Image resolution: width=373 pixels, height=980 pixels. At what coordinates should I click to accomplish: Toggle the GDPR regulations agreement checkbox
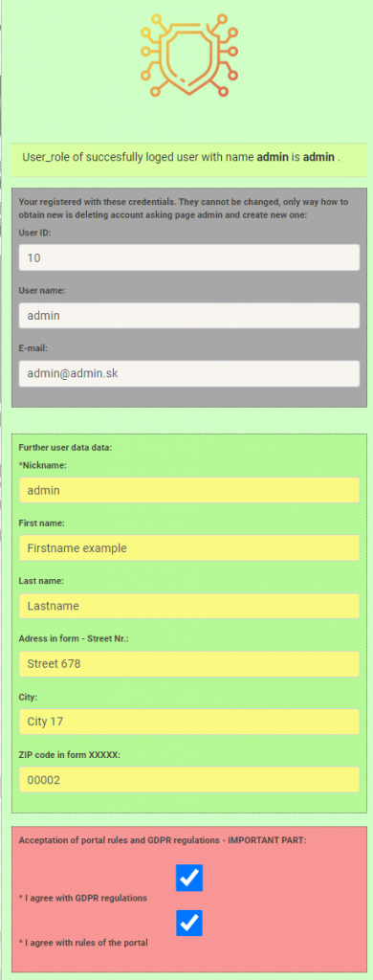click(x=189, y=878)
